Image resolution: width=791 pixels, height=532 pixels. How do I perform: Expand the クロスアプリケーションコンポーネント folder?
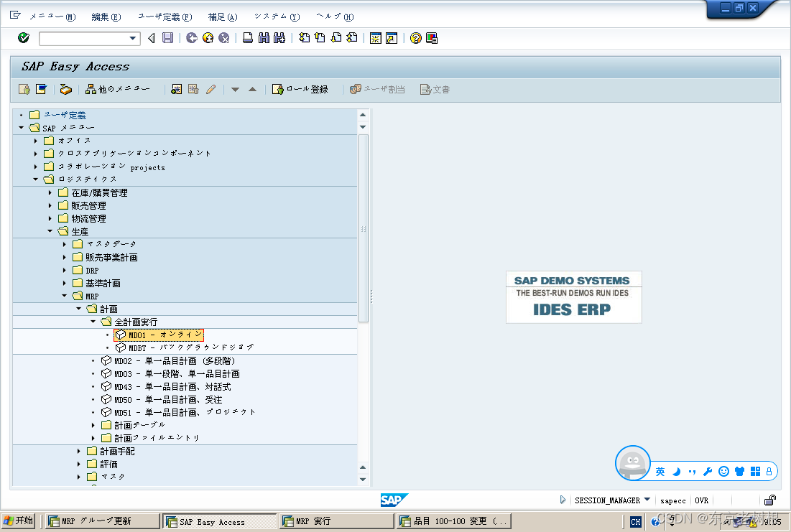[35, 154]
